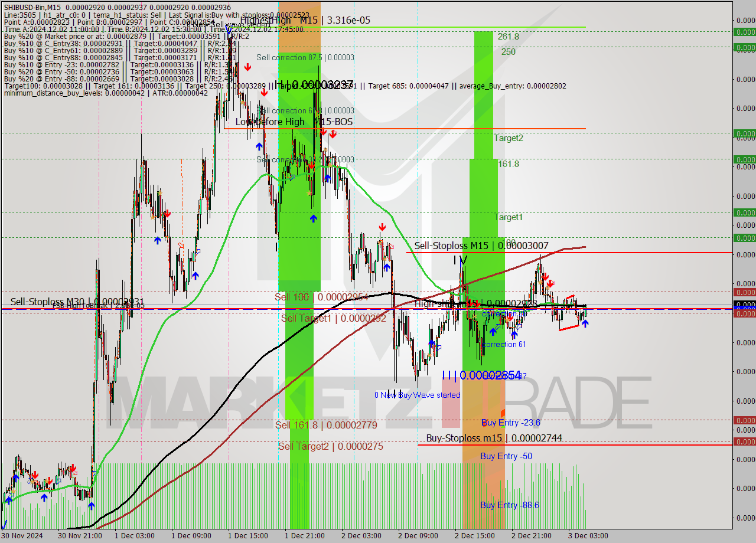
Task: Click the '250' fib level label
Action: 508,52
